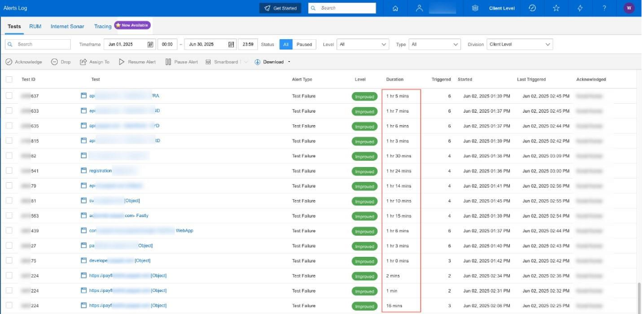Image resolution: width=644 pixels, height=314 pixels.
Task: Check the box for test ending 439
Action: click(9, 230)
